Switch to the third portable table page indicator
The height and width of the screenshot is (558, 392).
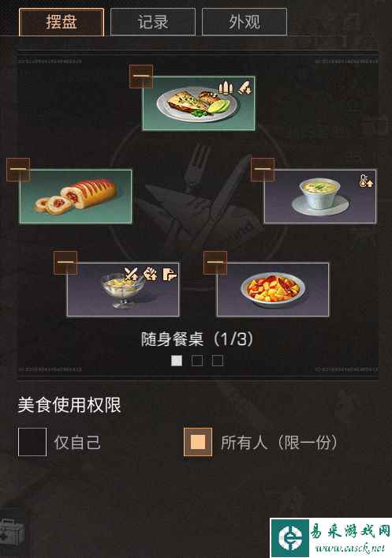(x=218, y=361)
